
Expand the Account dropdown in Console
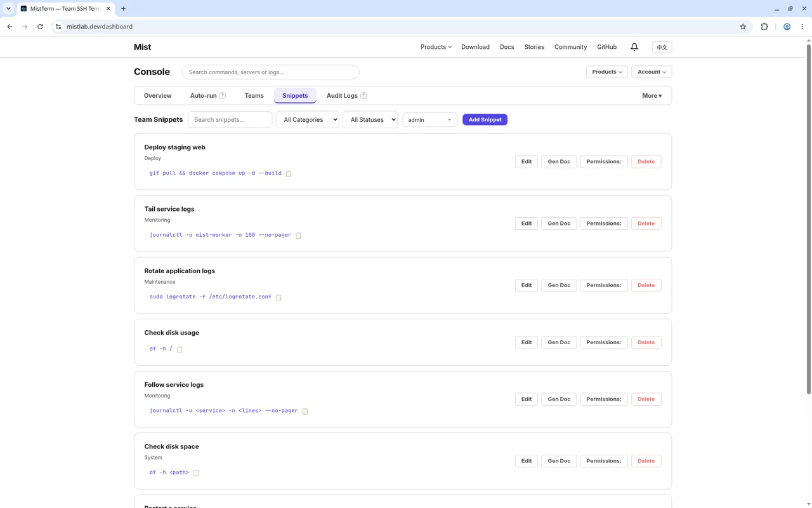pos(652,72)
